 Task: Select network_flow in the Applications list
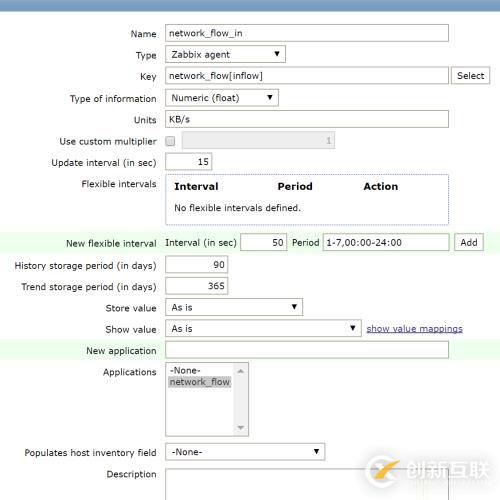pyautogui.click(x=200, y=382)
